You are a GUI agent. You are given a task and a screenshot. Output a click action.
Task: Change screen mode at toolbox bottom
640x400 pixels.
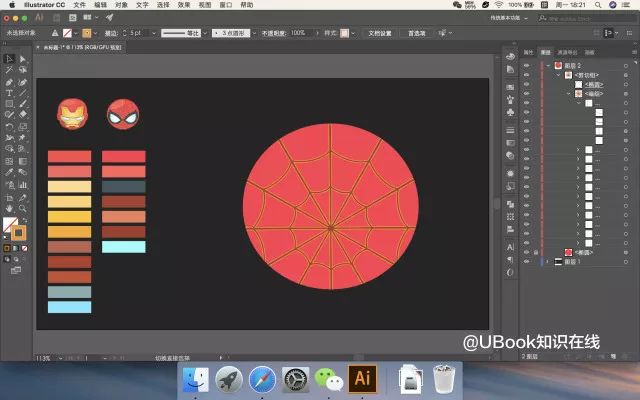pyautogui.click(x=16, y=270)
